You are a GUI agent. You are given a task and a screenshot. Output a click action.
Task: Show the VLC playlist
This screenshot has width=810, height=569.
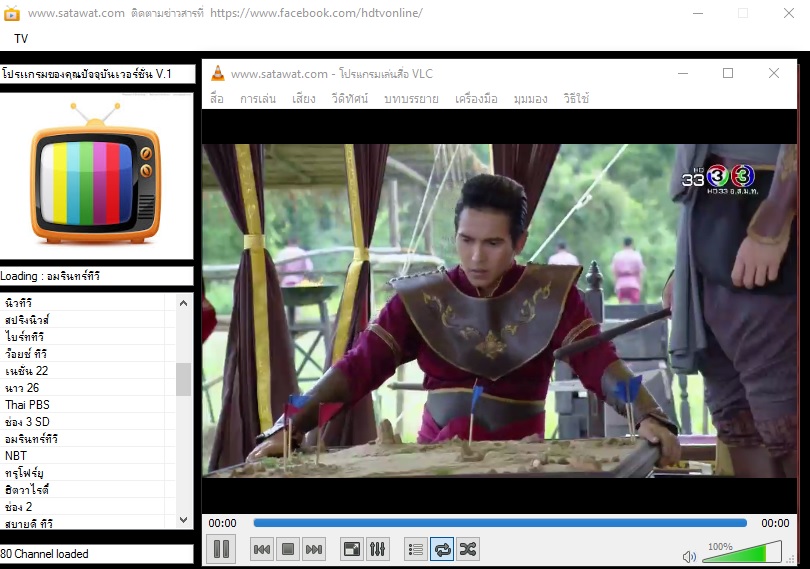[x=416, y=549]
